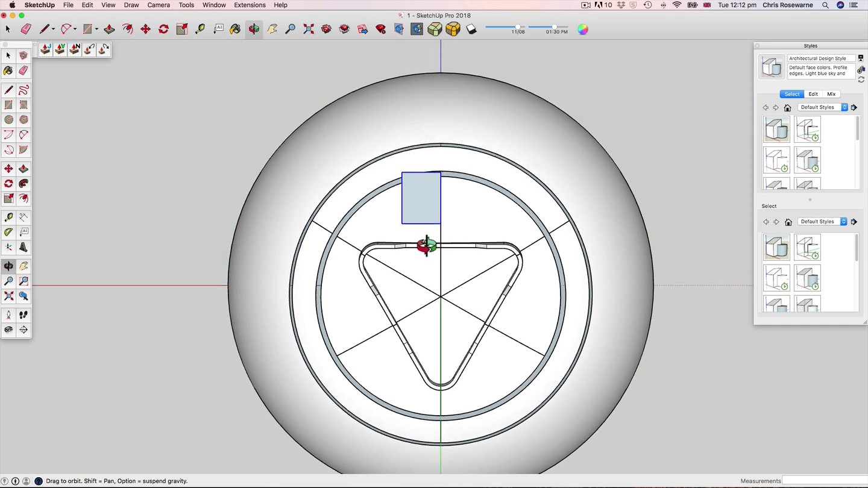Image resolution: width=868 pixels, height=488 pixels.
Task: Select the Push/Pull tool in top toolbar
Action: pyautogui.click(x=109, y=29)
